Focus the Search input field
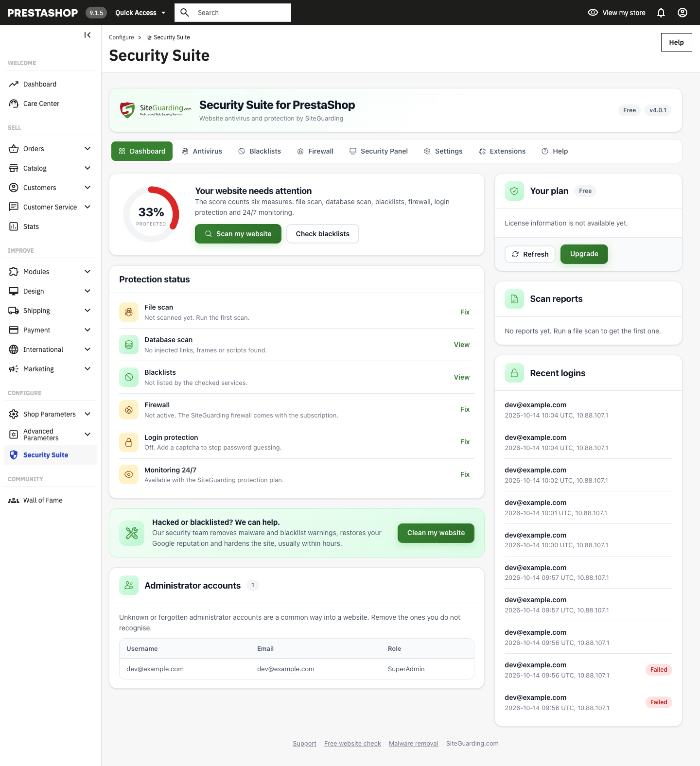 coord(233,13)
